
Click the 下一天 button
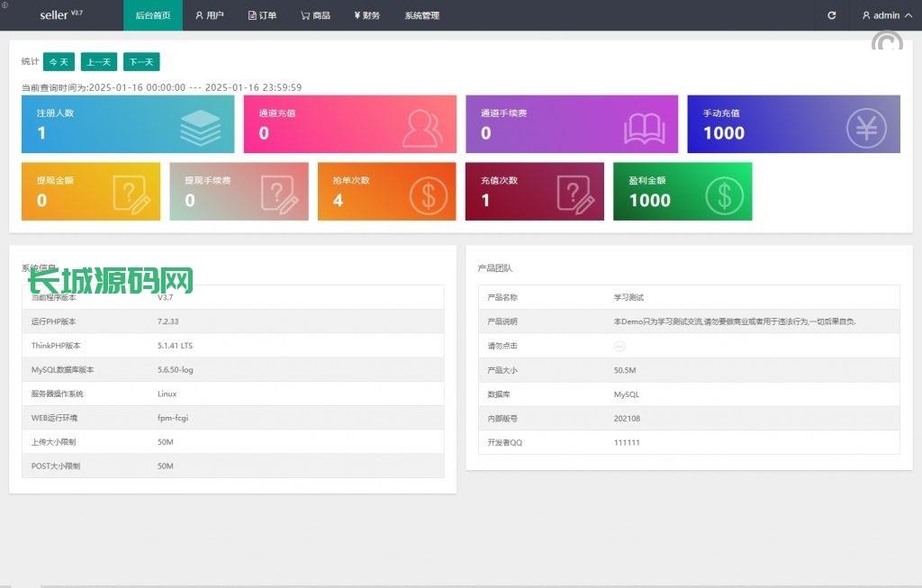141,61
